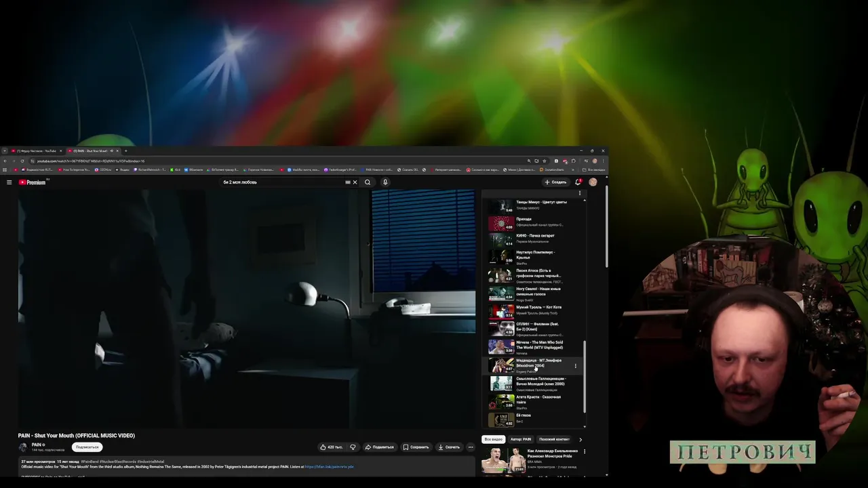Image resolution: width=868 pixels, height=488 pixels.
Task: Open three-dot menu for Емельяненко video
Action: coord(585,451)
